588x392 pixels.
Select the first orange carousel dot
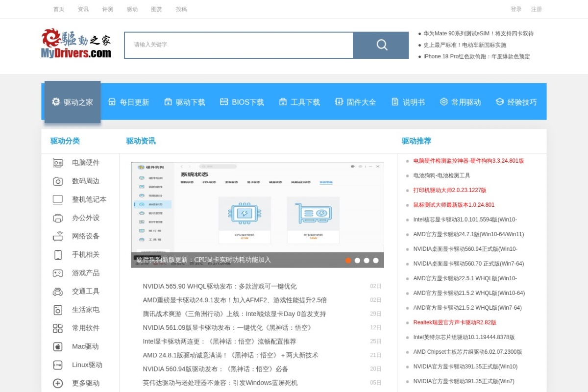[x=348, y=261]
